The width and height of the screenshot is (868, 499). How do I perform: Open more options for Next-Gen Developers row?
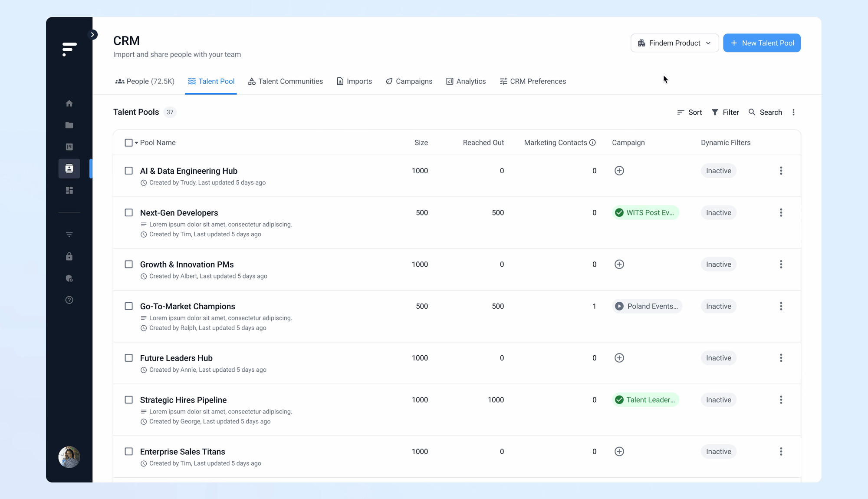point(781,213)
